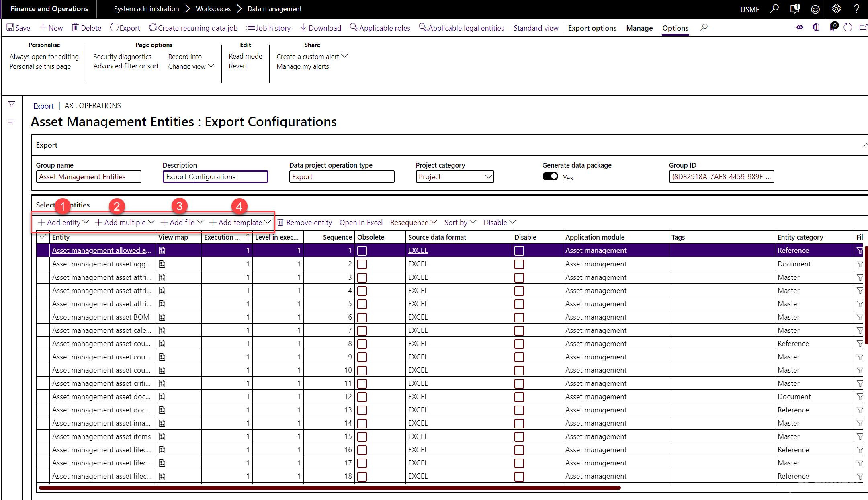Click the EXCEL link for first entity
868x500 pixels.
(418, 250)
